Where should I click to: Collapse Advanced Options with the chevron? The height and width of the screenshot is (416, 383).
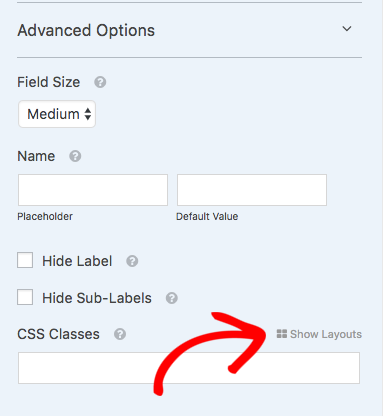(x=347, y=29)
